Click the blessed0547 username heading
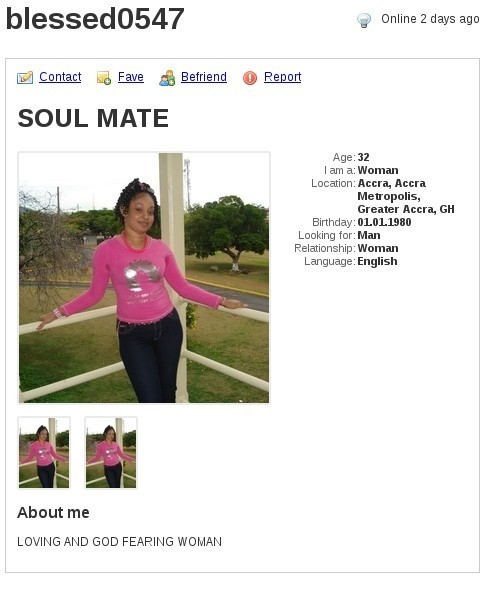The height and width of the screenshot is (589, 498). 95,19
